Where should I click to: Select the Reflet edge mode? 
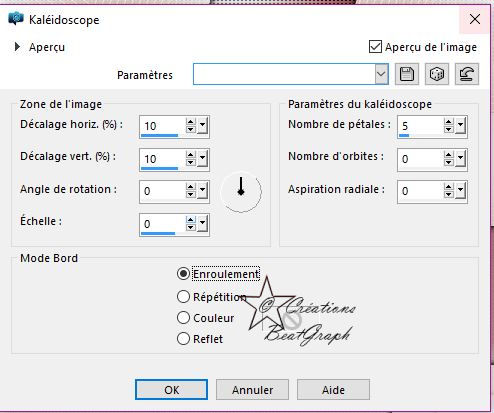click(183, 339)
